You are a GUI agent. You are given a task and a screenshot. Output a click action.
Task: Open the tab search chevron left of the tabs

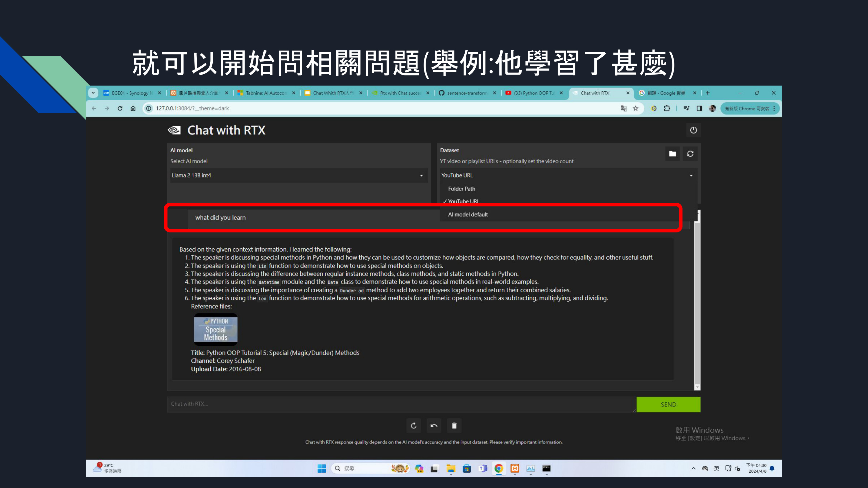[x=93, y=93]
